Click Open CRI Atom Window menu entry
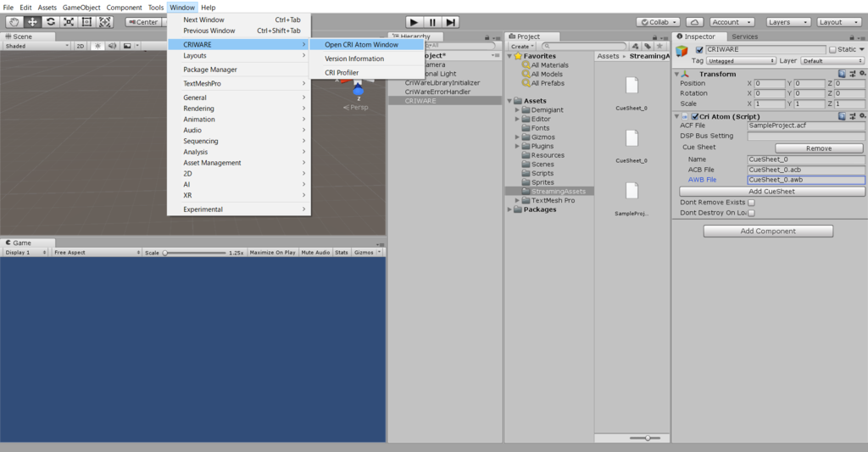Viewport: 868px width, 452px height. coord(366,45)
